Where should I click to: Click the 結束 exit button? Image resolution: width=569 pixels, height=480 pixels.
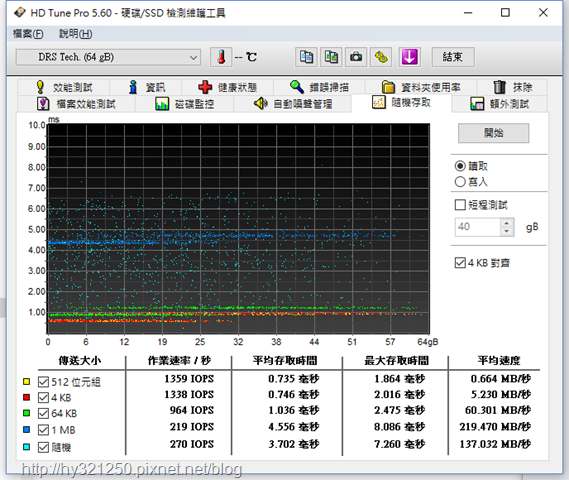tap(453, 57)
